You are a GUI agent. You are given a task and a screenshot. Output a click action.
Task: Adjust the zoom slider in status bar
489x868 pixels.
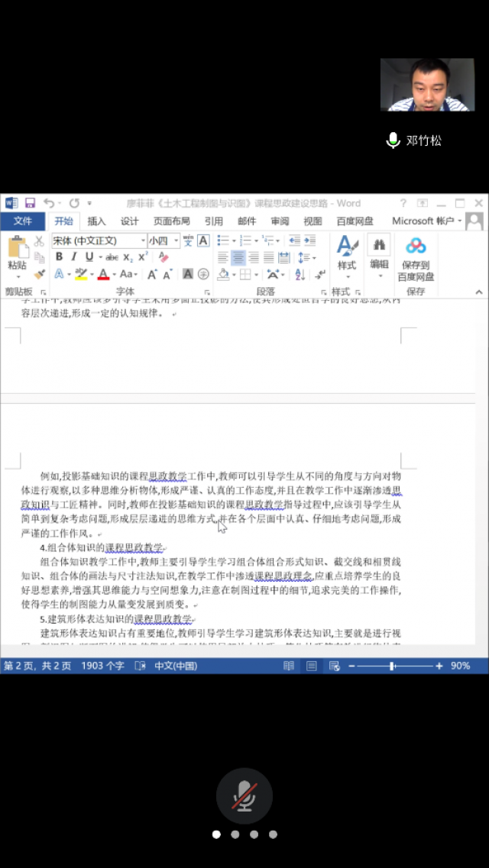392,666
